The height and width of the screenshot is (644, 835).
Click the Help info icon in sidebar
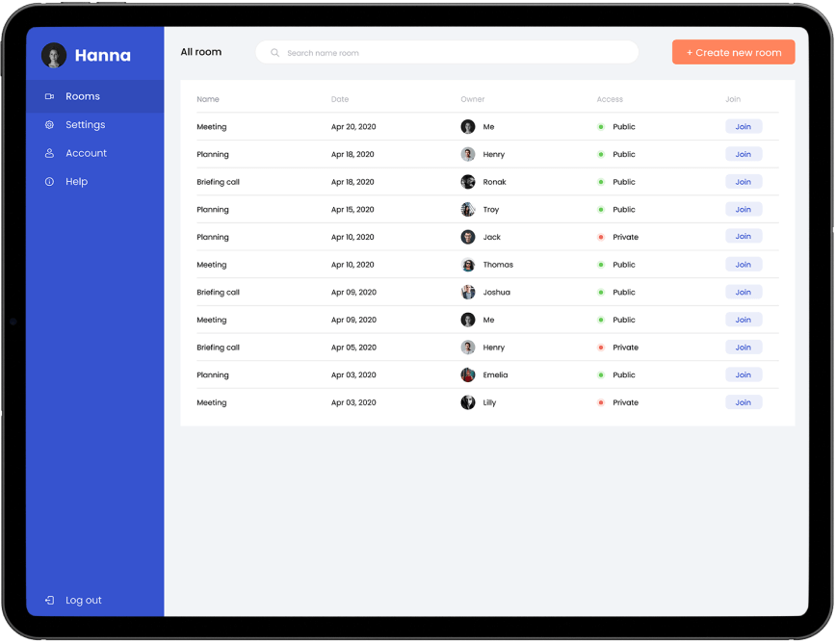coord(49,182)
